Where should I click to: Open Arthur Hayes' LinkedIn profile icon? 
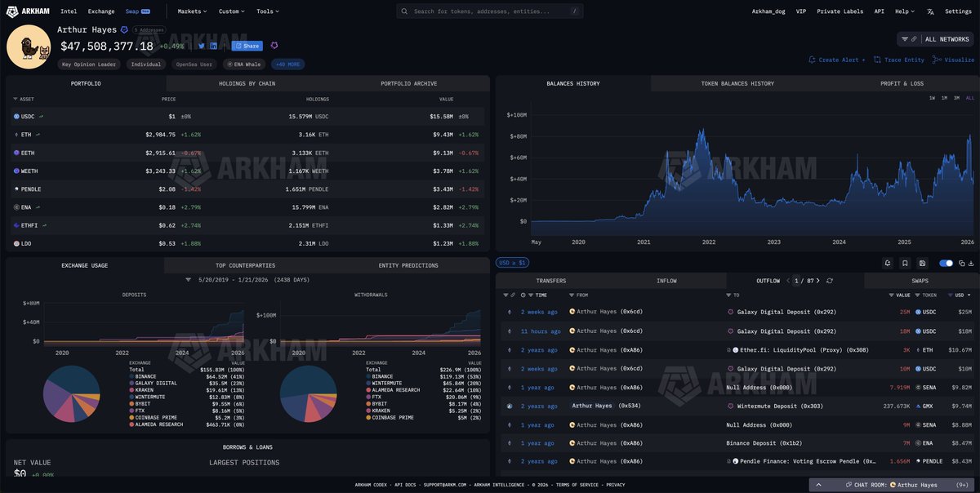214,46
